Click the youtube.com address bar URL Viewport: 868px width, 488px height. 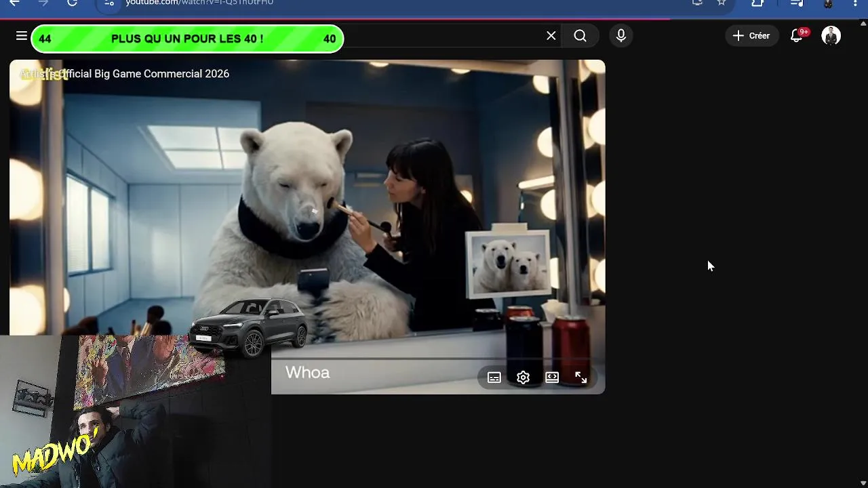199,3
